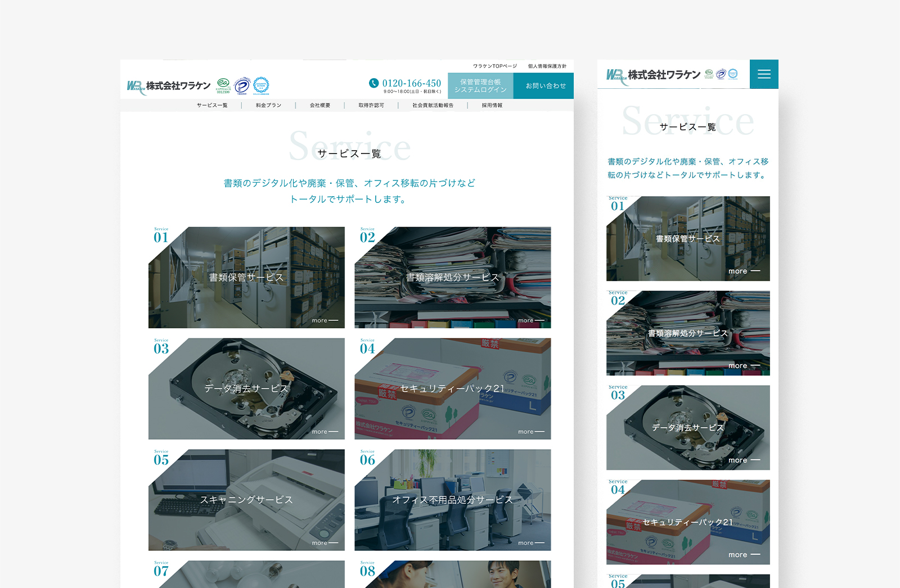Screen dimensions: 900x588
Task: Open desktop Service 07 card
Action: click(x=246, y=574)
